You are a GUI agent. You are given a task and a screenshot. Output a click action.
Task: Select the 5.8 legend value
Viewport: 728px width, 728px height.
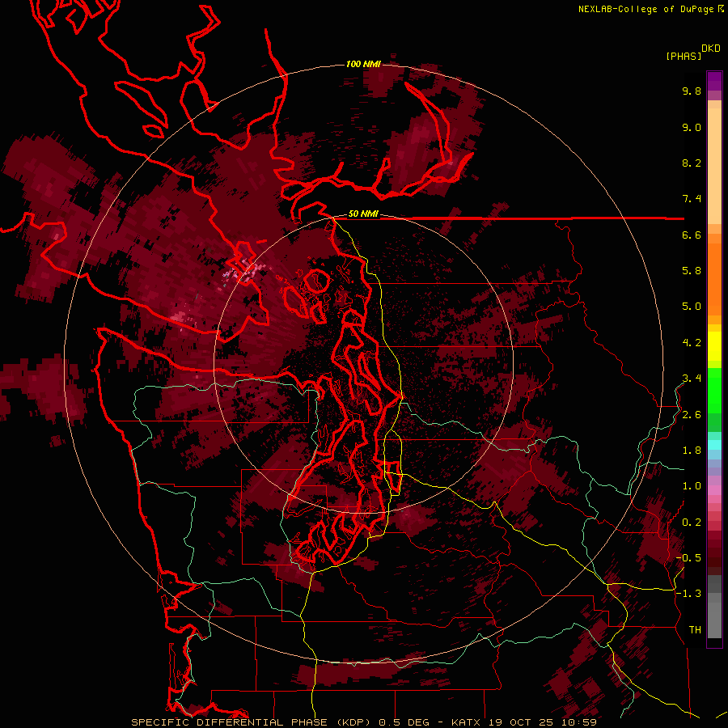(692, 271)
